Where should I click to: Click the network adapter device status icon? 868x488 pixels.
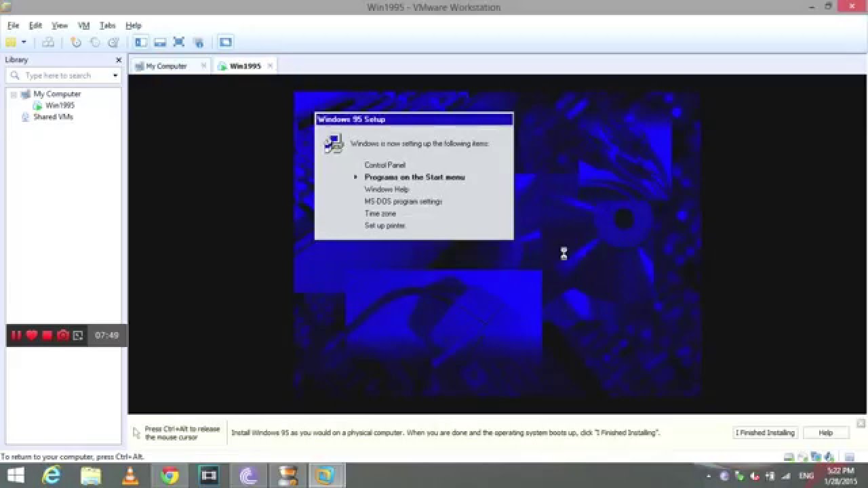[816, 457]
